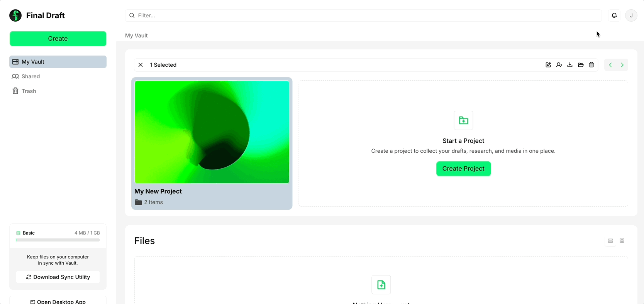The image size is (644, 304).
Task: Open the Shared section in sidebar
Action: (x=31, y=76)
